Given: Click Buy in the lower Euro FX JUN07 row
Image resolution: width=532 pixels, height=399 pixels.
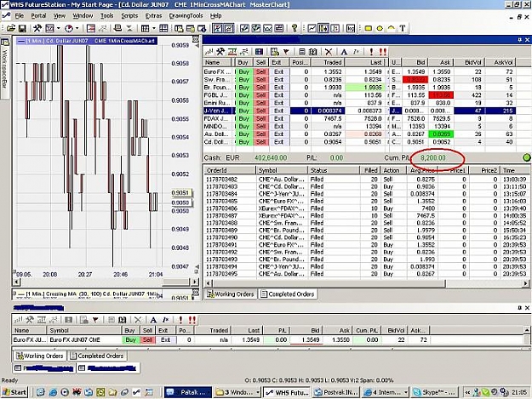Looking at the screenshot, I should 130,339.
